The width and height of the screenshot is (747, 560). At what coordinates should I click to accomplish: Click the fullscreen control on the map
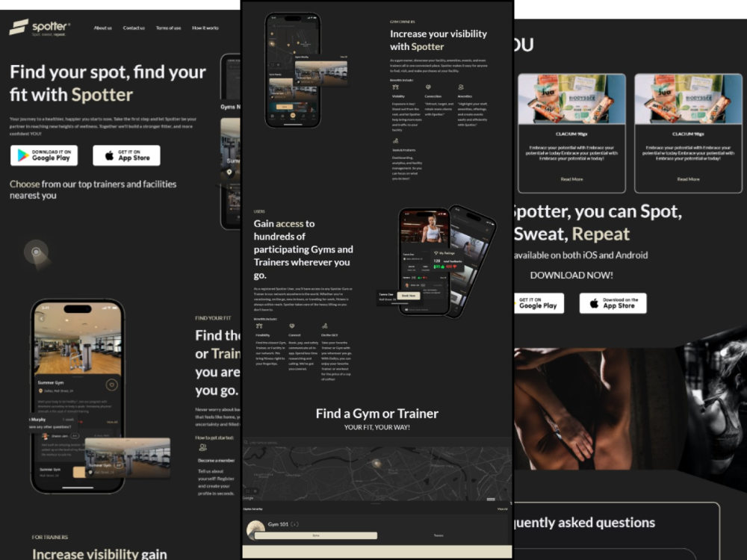pos(247,491)
